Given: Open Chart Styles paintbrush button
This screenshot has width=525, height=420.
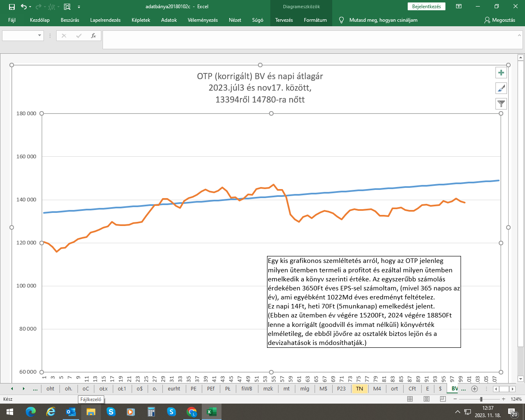Looking at the screenshot, I should pos(501,88).
